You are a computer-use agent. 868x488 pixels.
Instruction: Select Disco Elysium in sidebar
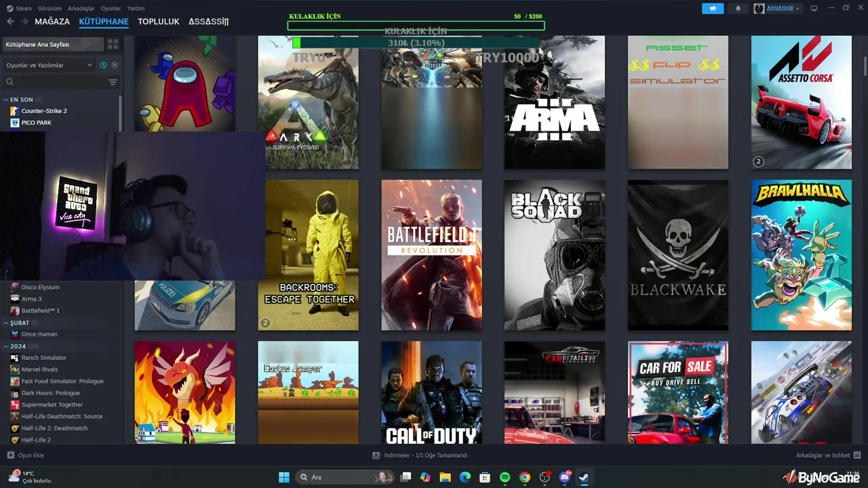coord(40,287)
